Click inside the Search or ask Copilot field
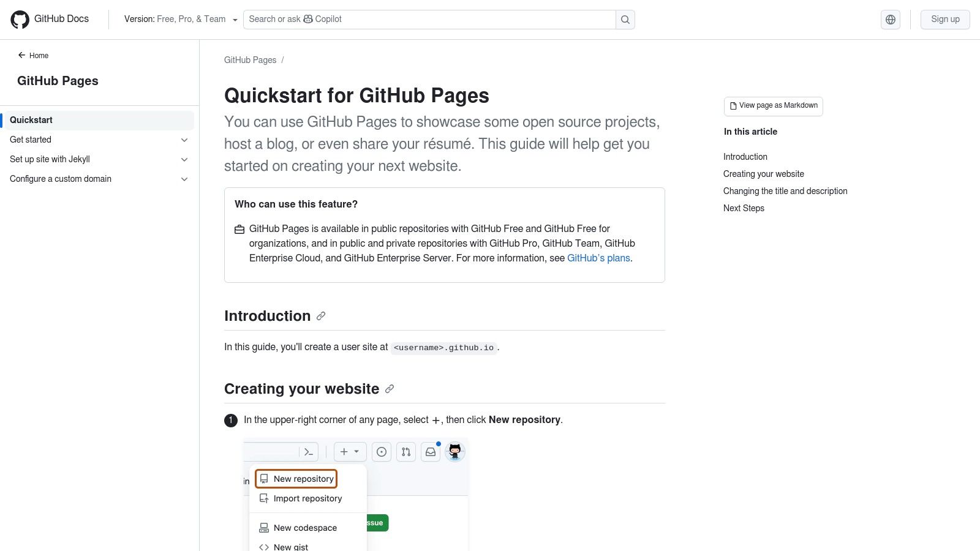The width and height of the screenshot is (980, 551). pyautogui.click(x=429, y=19)
